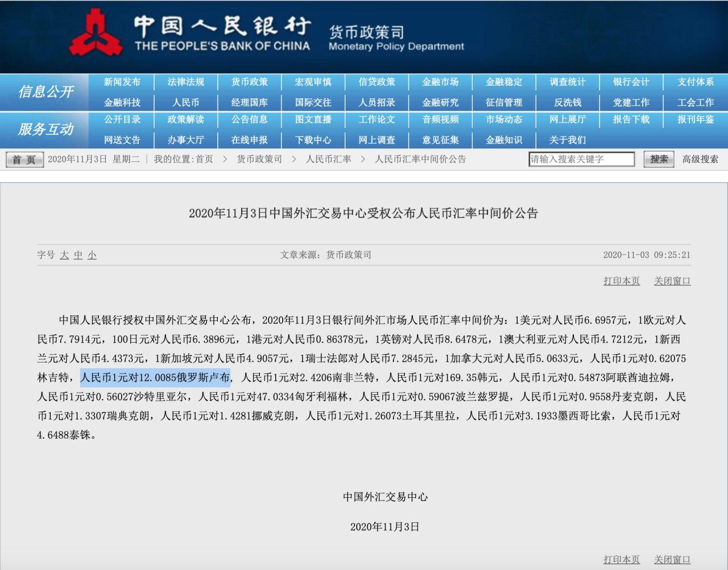
Task: Open 人民币 navigation link
Action: (186, 103)
